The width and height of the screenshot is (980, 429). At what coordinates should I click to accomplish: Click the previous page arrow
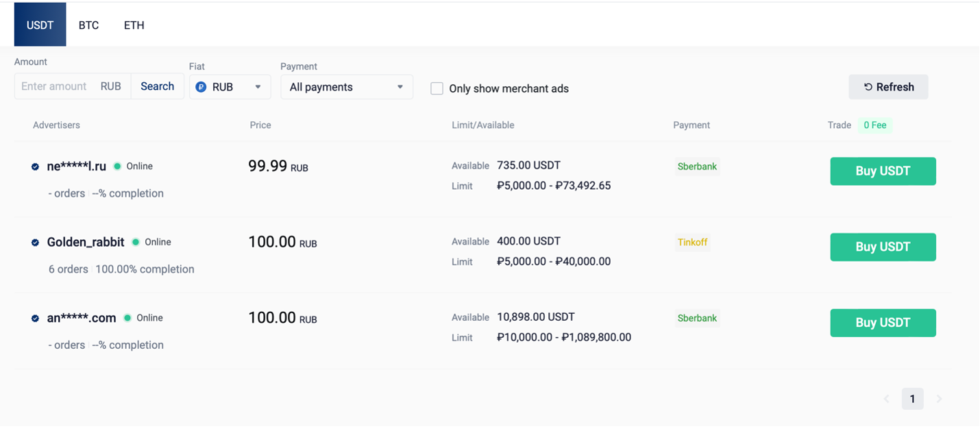tap(886, 399)
